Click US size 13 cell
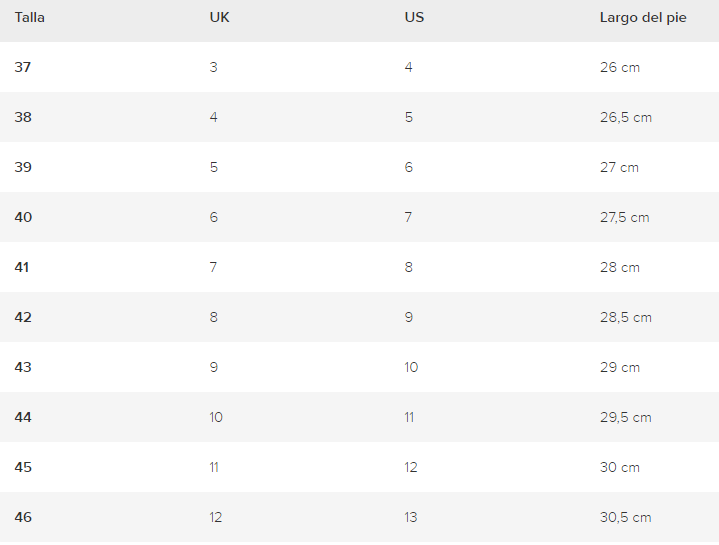 (x=411, y=517)
